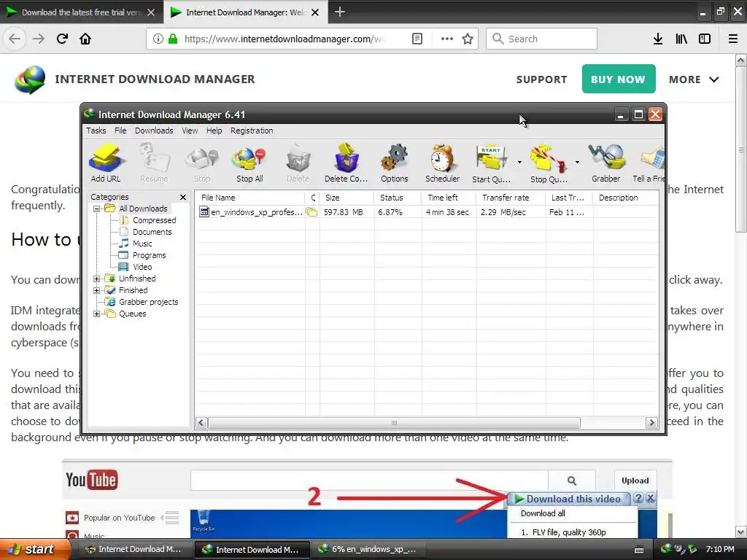
Task: Click the horizontal scrollbar left arrow in IDM
Action: (201, 423)
